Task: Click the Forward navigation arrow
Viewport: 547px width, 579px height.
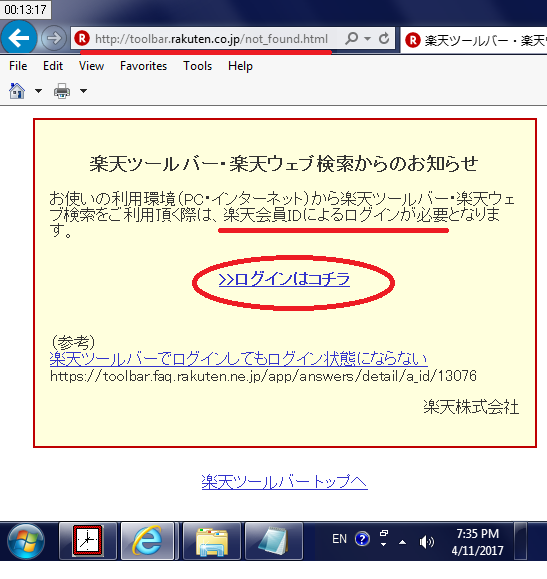Action: pos(53,38)
